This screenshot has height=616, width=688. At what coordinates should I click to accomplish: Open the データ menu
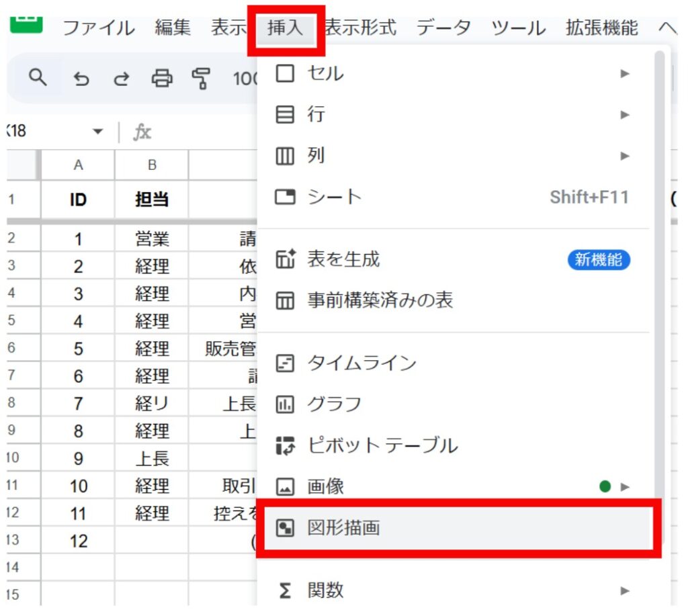(443, 29)
